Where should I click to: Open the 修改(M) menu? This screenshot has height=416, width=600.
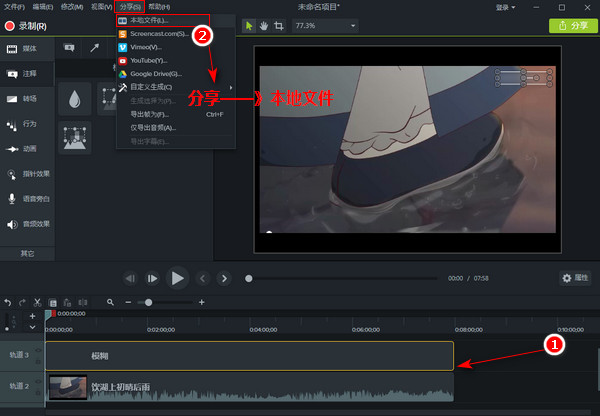click(x=72, y=7)
